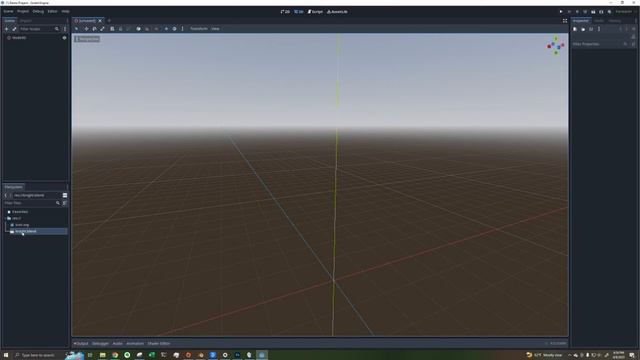Screen dimensions: 640x360
Task: Focus the Filter Nodes search field
Action: pyautogui.click(x=39, y=29)
